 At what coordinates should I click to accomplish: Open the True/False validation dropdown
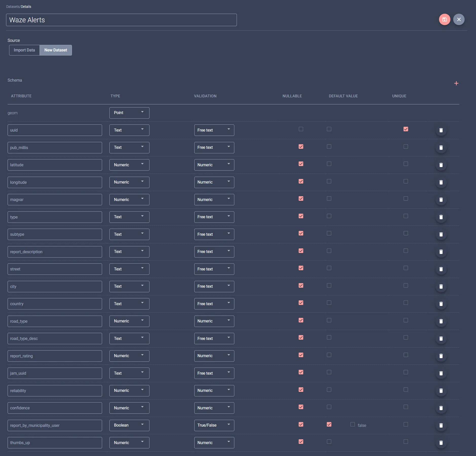point(214,425)
